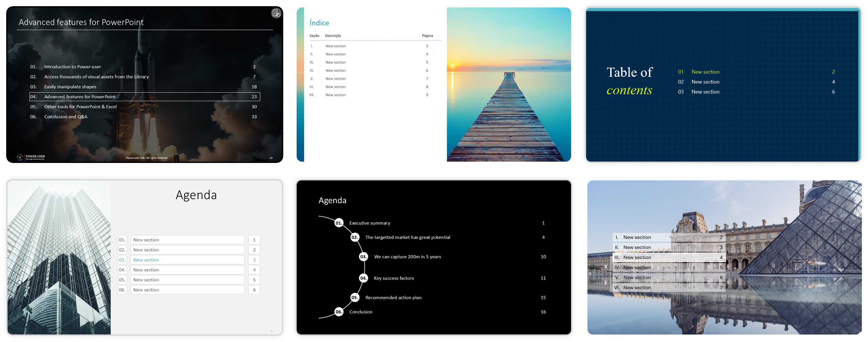Click 'Other tools for PowerPoint & Excel'
The width and height of the screenshot is (868, 342).
[x=80, y=107]
